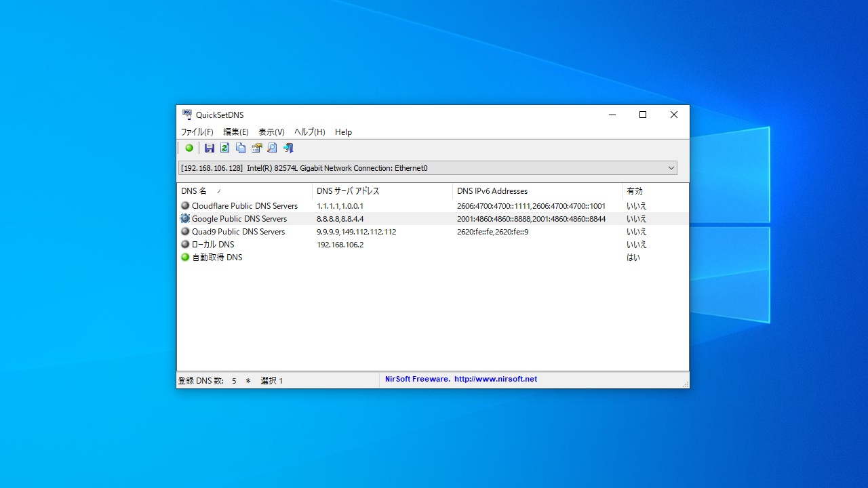Image resolution: width=868 pixels, height=488 pixels.
Task: Minimize the QuickSetDNS window
Action: click(x=612, y=115)
